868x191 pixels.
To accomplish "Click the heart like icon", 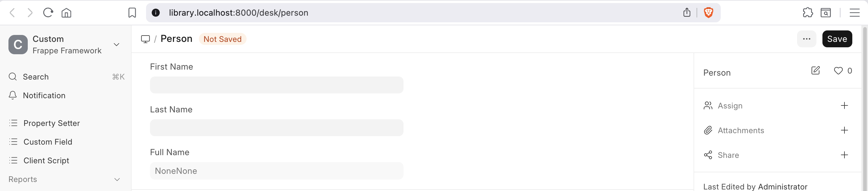I will point(838,70).
